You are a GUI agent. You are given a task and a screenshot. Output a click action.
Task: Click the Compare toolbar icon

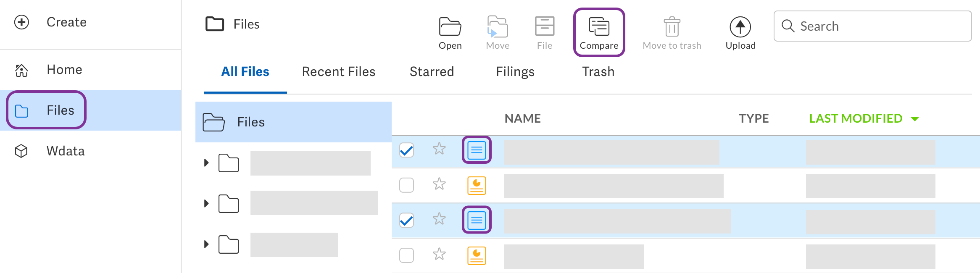(599, 27)
